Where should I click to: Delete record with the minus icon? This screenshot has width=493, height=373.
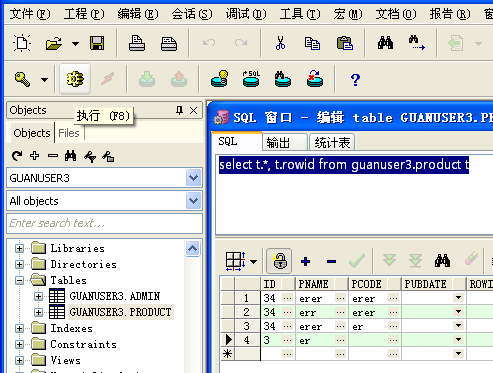pyautogui.click(x=331, y=262)
